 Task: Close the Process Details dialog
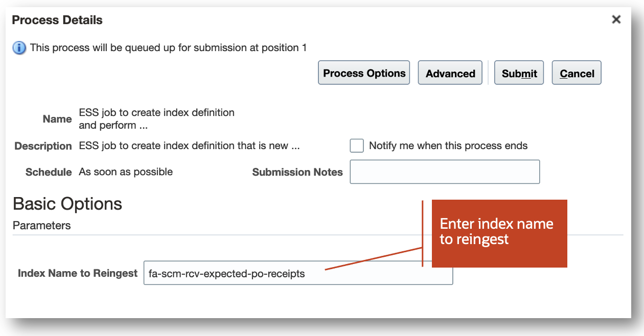(616, 19)
